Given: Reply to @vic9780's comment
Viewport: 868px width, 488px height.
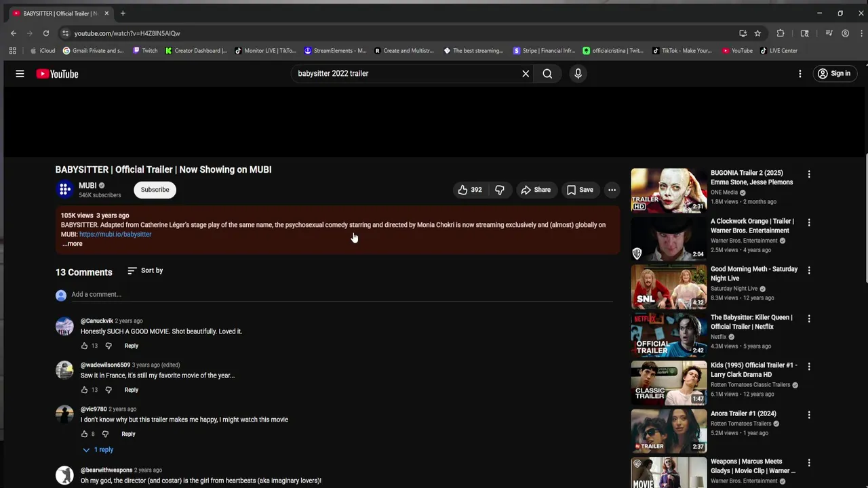Looking at the screenshot, I should pos(128,434).
